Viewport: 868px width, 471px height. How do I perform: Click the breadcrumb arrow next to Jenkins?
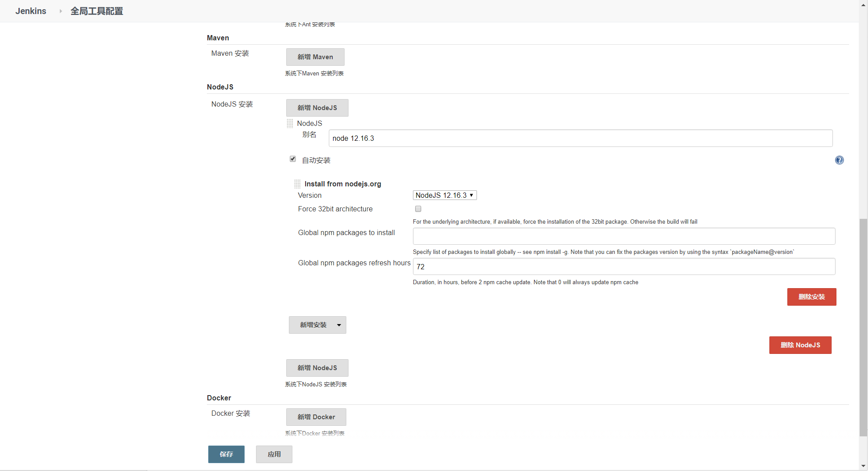click(60, 11)
